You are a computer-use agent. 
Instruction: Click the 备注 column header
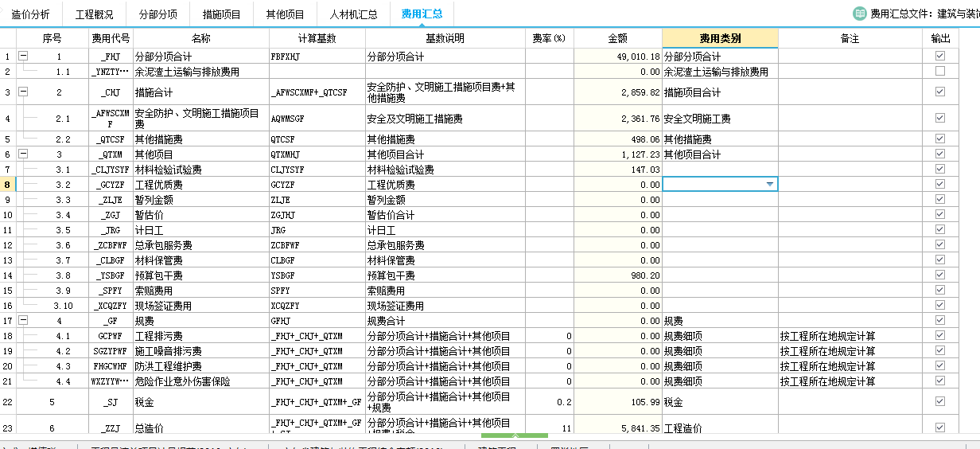[850, 38]
